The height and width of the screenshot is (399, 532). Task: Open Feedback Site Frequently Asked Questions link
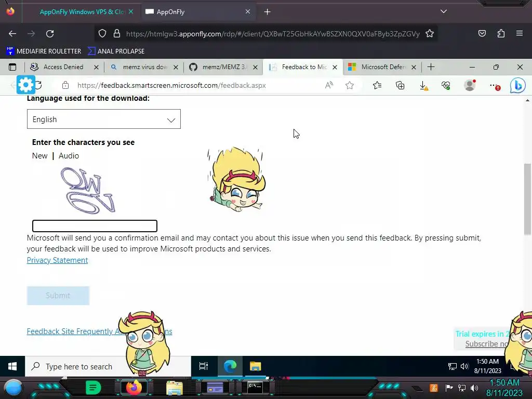click(99, 331)
